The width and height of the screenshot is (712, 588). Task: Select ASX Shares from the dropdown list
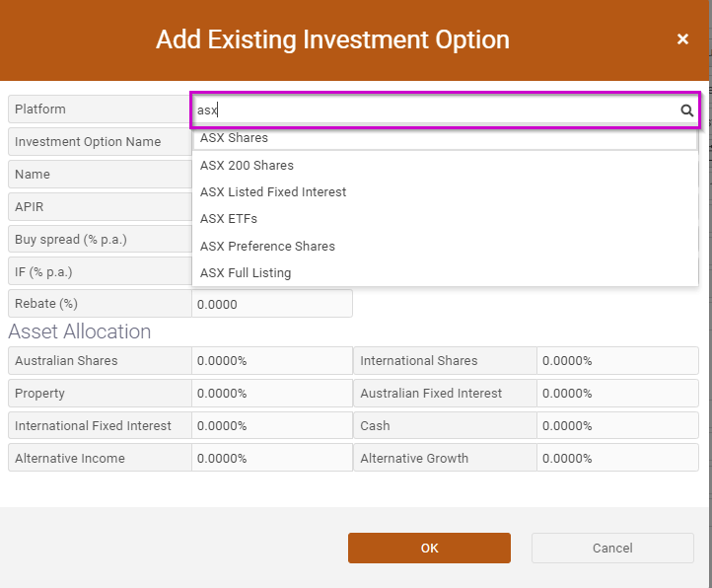[445, 138]
